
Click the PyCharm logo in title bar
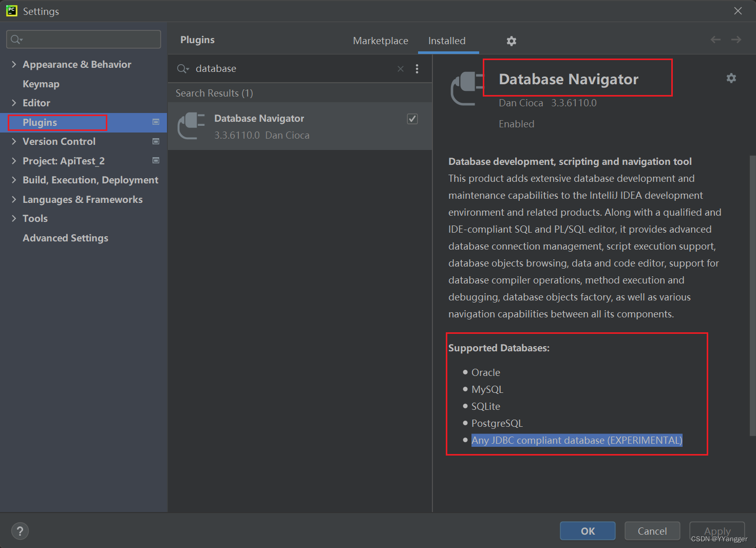pos(11,11)
